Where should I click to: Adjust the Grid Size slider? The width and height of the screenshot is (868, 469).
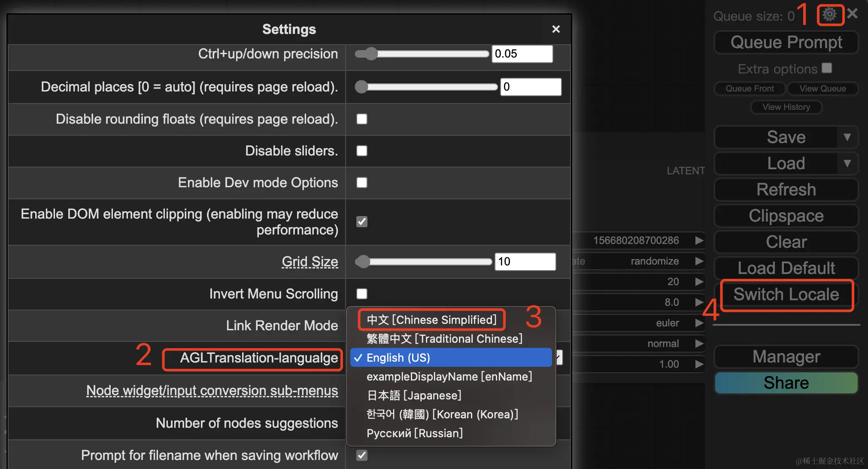click(x=363, y=262)
